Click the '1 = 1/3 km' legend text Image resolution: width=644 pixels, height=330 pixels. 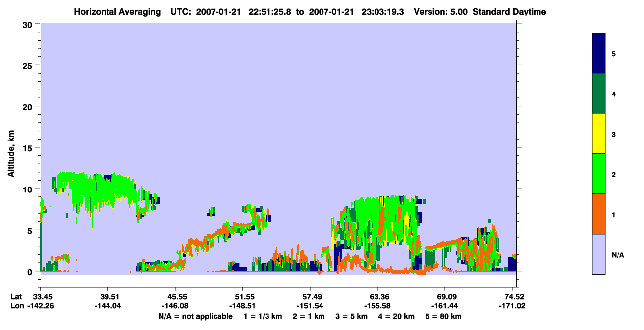pyautogui.click(x=262, y=316)
